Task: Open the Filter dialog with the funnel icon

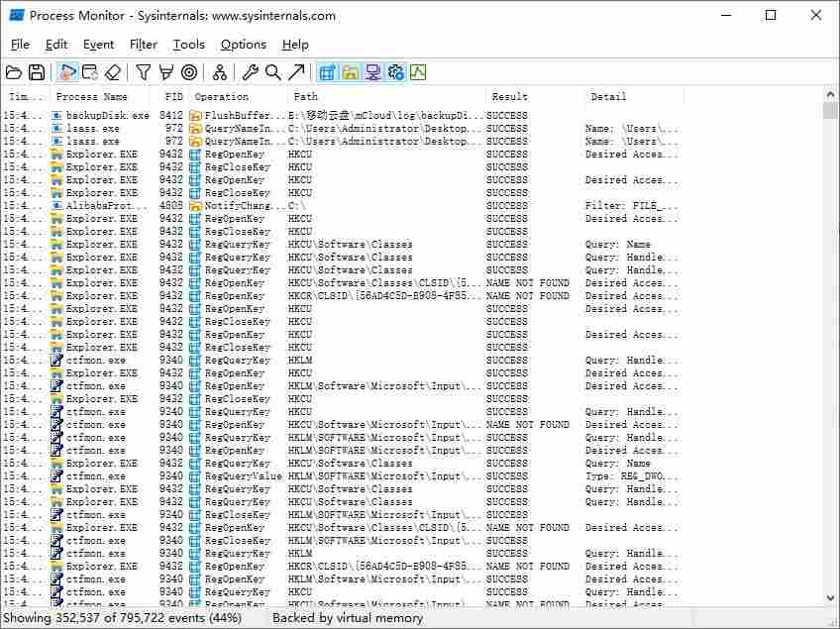Action: point(143,72)
